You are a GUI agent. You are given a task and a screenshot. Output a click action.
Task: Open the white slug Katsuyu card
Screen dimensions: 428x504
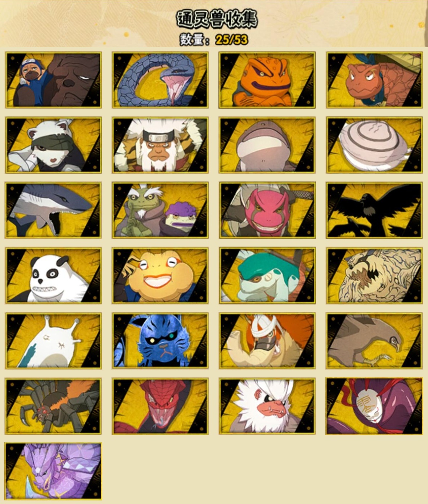pos(53,341)
